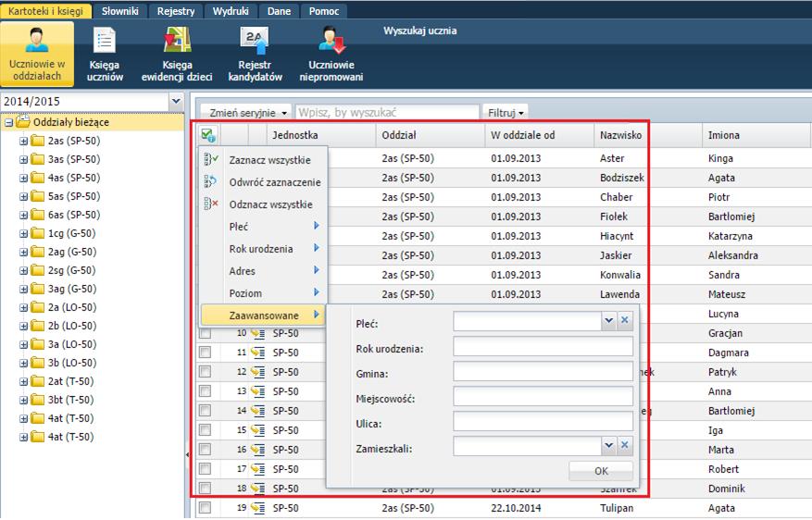Open Księga uczniów ribbon icon
812x520 pixels.
point(105,54)
